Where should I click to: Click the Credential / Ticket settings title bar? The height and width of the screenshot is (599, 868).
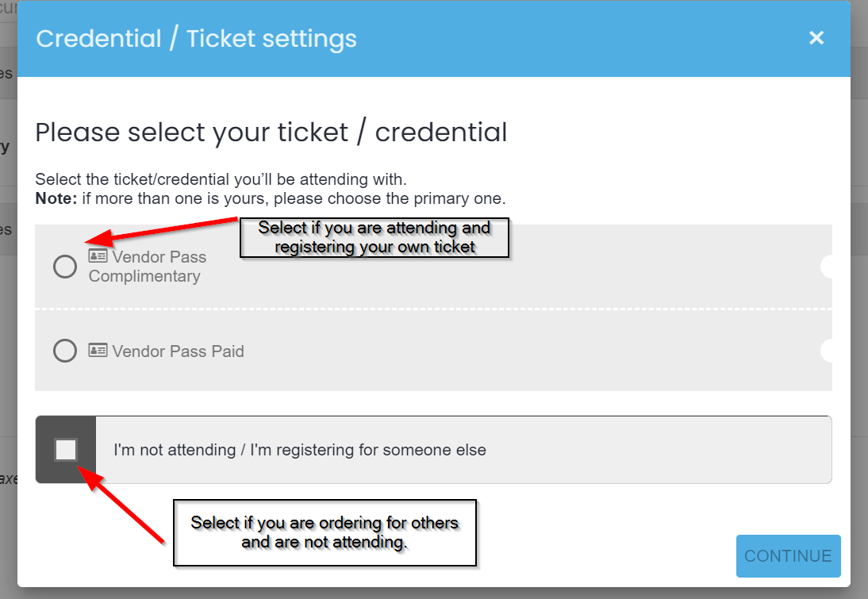coord(434,38)
